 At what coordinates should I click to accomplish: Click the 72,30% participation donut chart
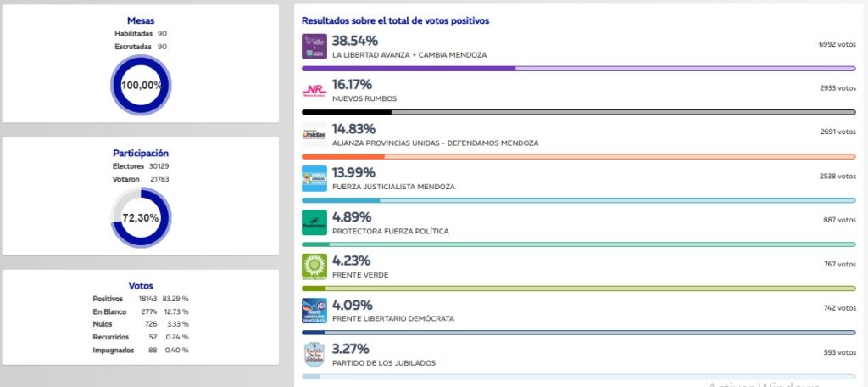coord(141,218)
